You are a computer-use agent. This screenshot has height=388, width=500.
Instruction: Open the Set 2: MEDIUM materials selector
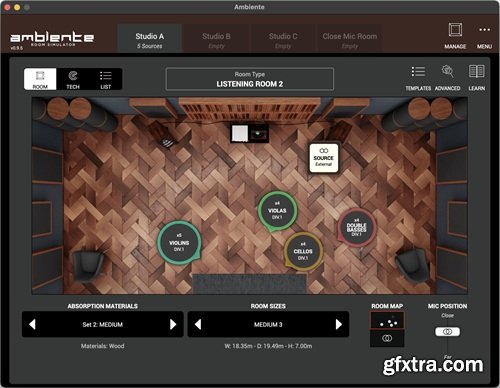pyautogui.click(x=103, y=324)
